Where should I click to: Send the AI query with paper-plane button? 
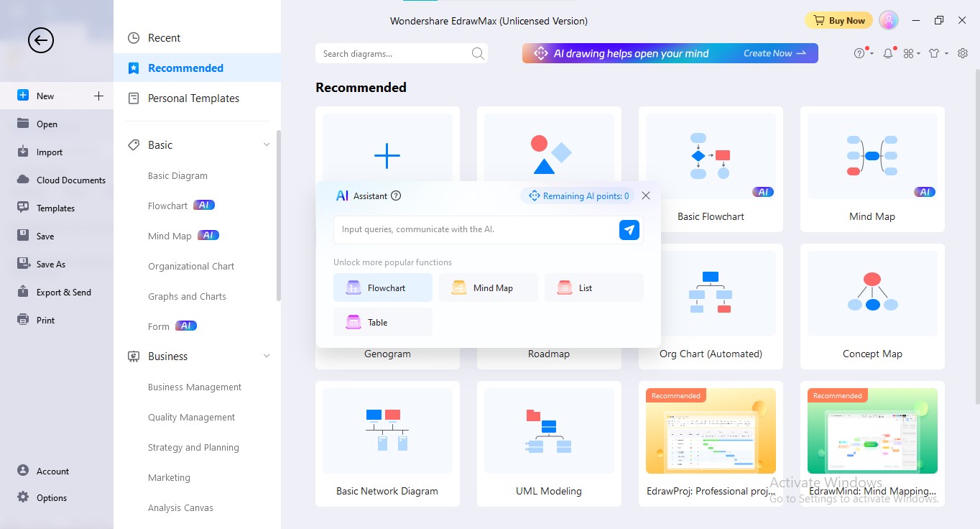click(x=629, y=229)
